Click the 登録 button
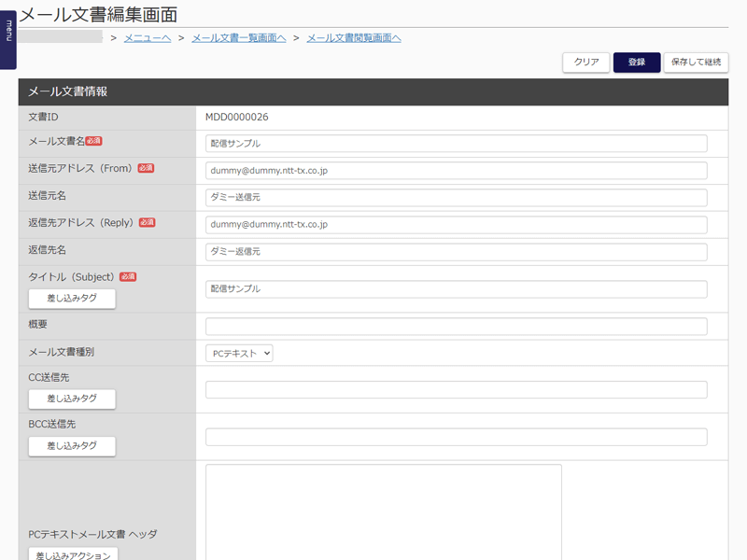The image size is (747, 560). point(637,63)
